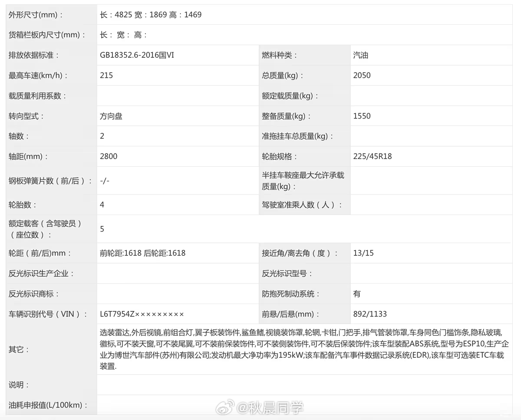Select overhang value 892/1133

[x=370, y=314]
